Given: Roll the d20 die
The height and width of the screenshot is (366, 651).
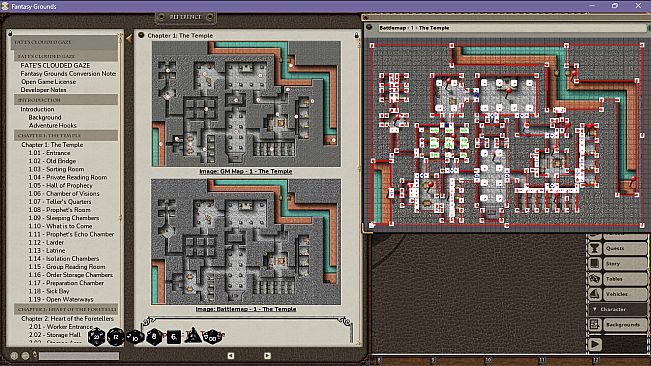Looking at the screenshot, I should (96, 337).
